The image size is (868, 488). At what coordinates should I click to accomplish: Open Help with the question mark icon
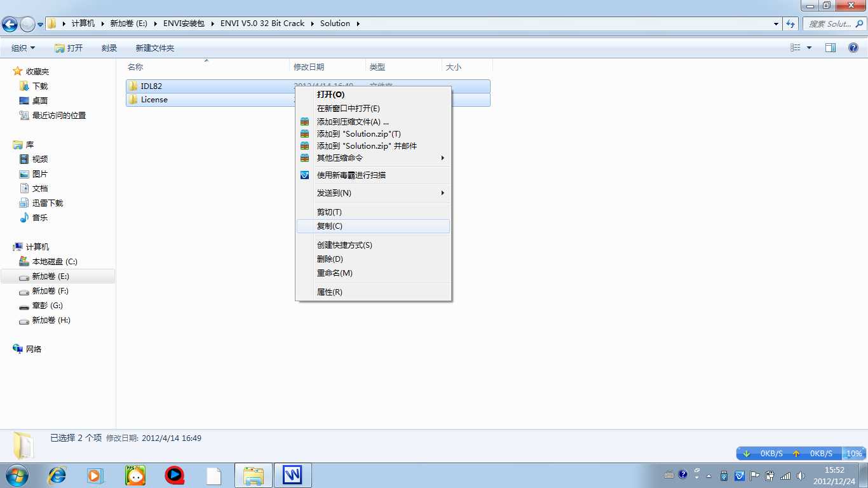pos(853,48)
